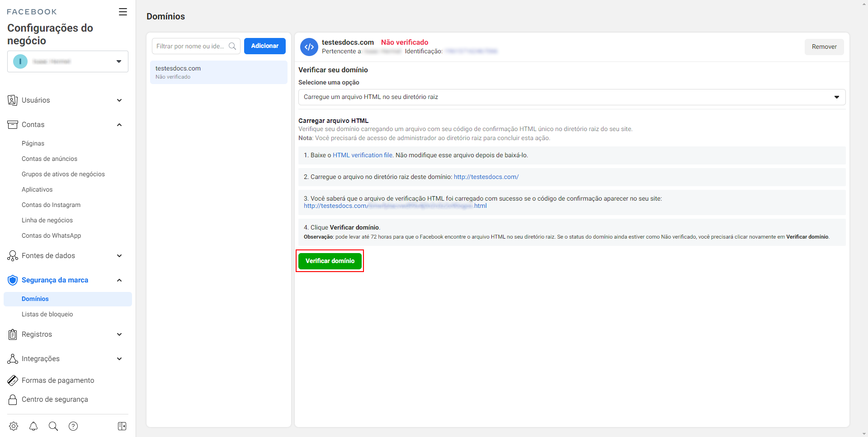Remove the domain with Remover button
Screen dimensions: 868x437
click(824, 47)
